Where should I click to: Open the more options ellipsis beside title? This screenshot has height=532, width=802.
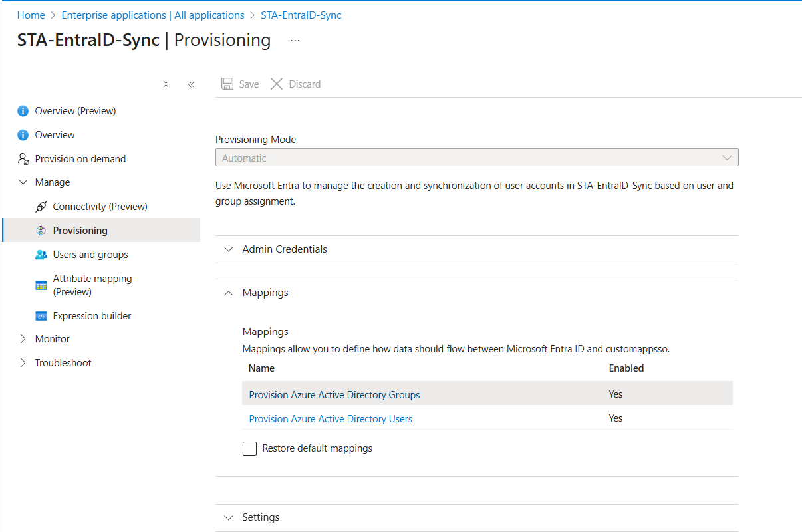(x=295, y=41)
